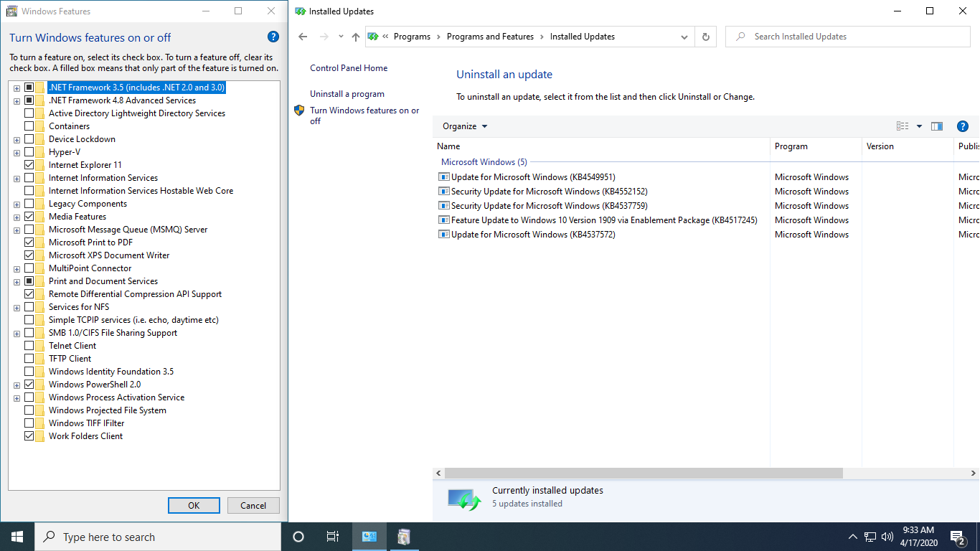Click the icon of update KB4537759

[x=444, y=206]
